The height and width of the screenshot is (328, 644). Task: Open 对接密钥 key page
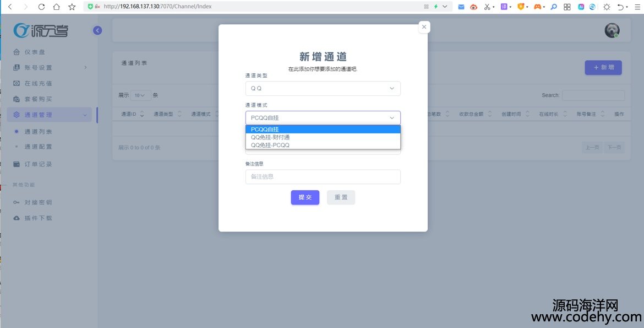38,202
